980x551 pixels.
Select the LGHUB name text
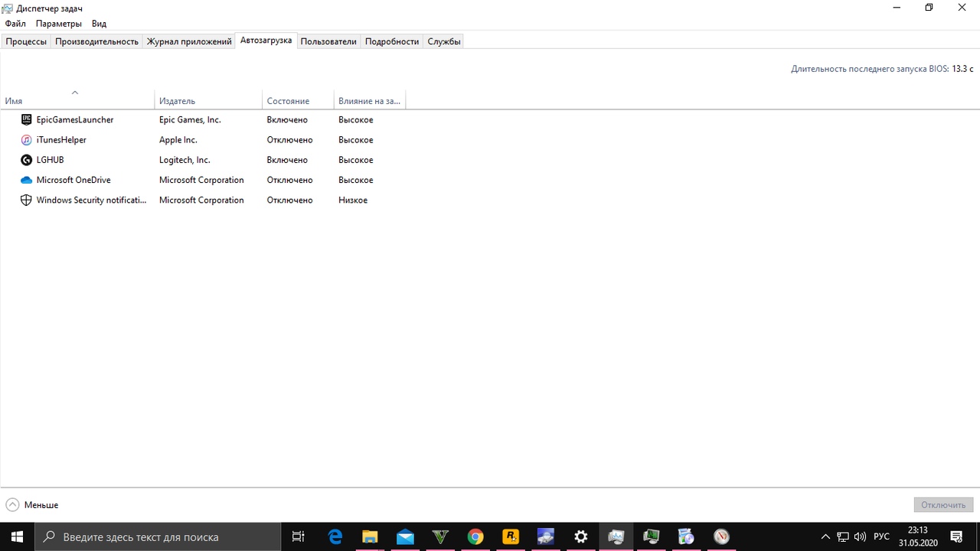51,160
